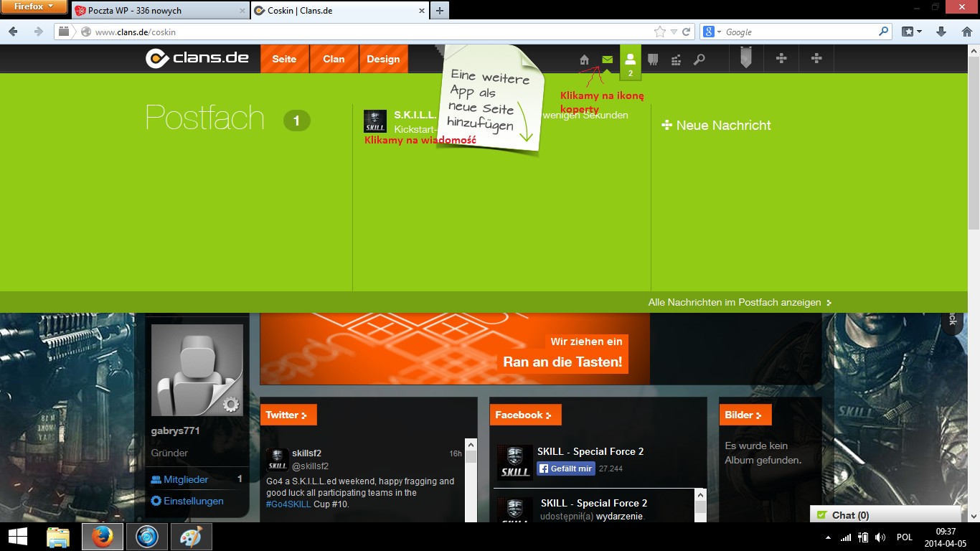Switch to Poczta WP tab

[x=160, y=11]
